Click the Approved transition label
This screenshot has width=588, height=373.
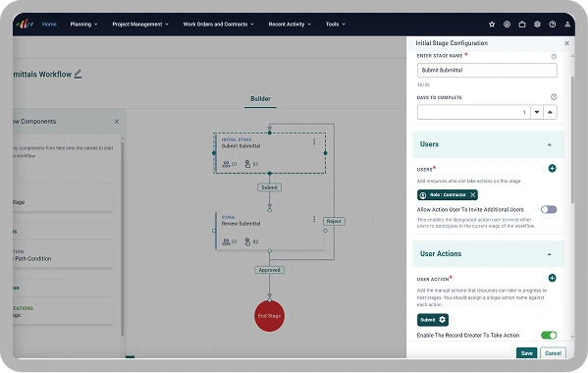click(x=269, y=270)
